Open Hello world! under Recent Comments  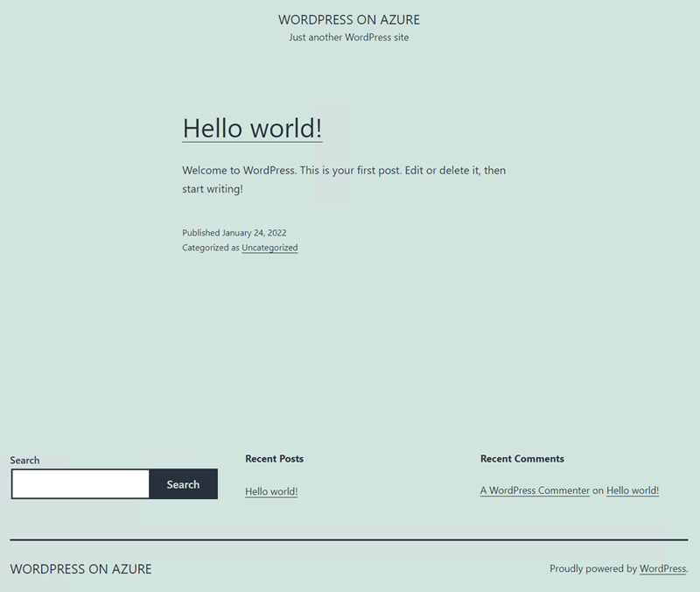(632, 490)
